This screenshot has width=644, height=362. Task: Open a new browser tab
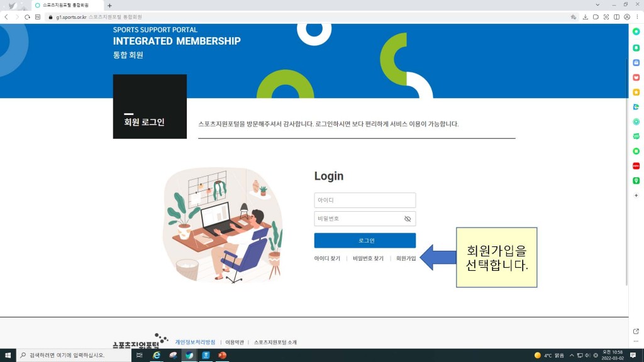[109, 5]
